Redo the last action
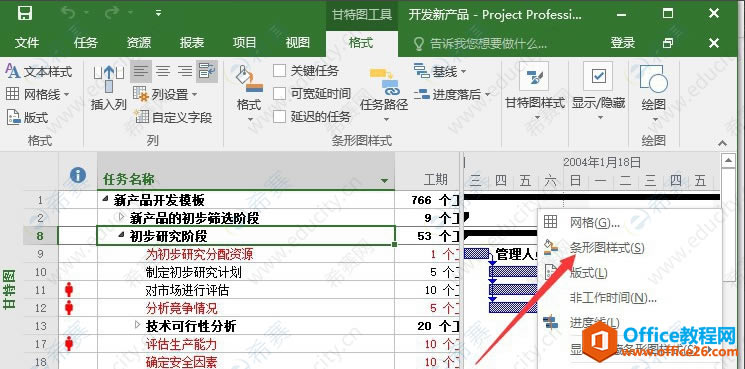This screenshot has height=369, width=745. pos(112,13)
